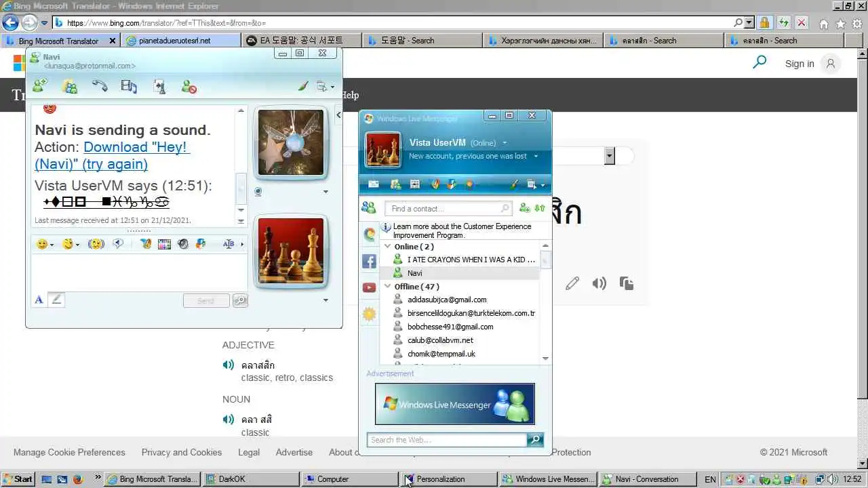Open dropdown arrow under your chess display picture

pyautogui.click(x=325, y=300)
